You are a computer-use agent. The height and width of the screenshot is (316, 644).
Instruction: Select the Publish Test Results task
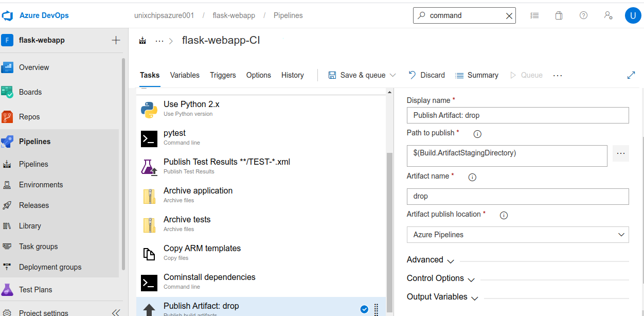261,166
